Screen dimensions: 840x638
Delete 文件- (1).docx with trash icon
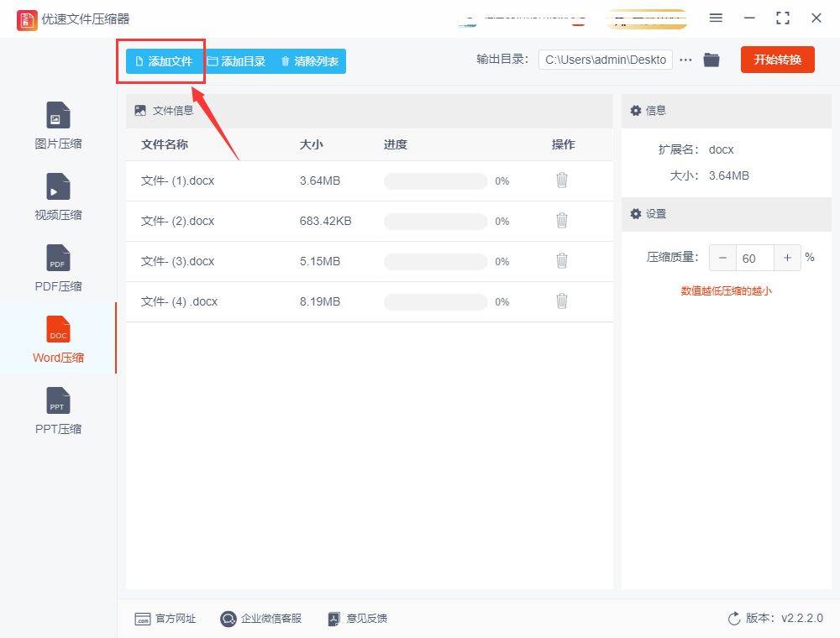tap(561, 180)
